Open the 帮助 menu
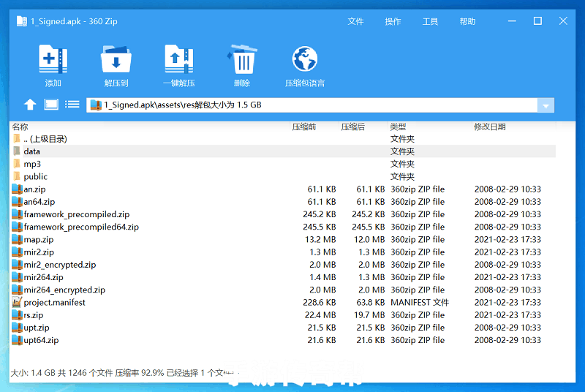 [467, 22]
